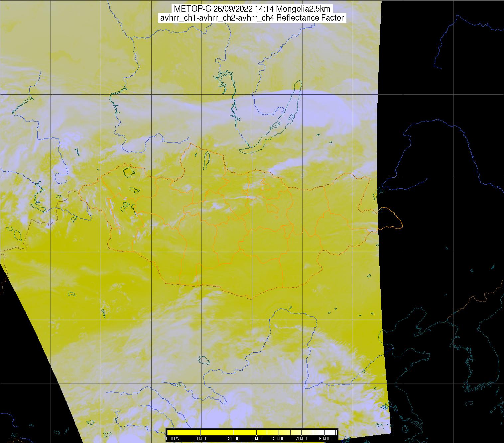Click the 20.00 scale label

pyautogui.click(x=234, y=438)
